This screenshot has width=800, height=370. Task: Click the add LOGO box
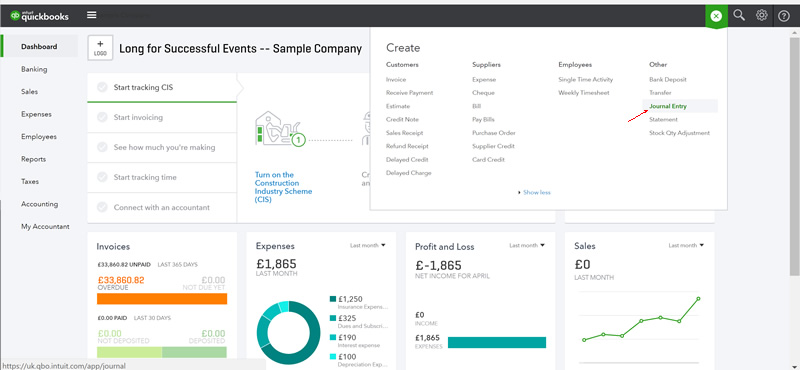click(101, 48)
